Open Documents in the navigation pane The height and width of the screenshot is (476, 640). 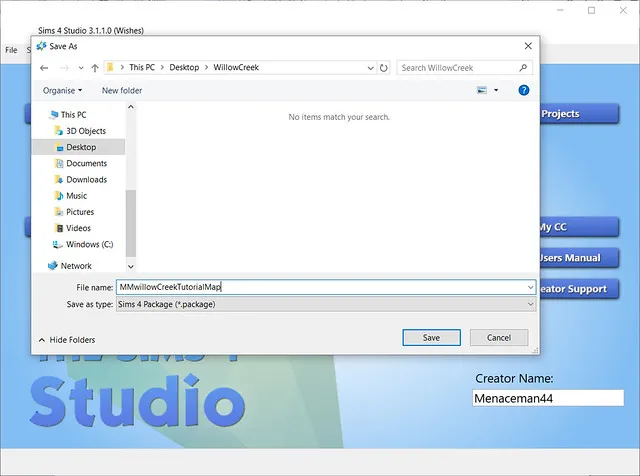coord(87,163)
